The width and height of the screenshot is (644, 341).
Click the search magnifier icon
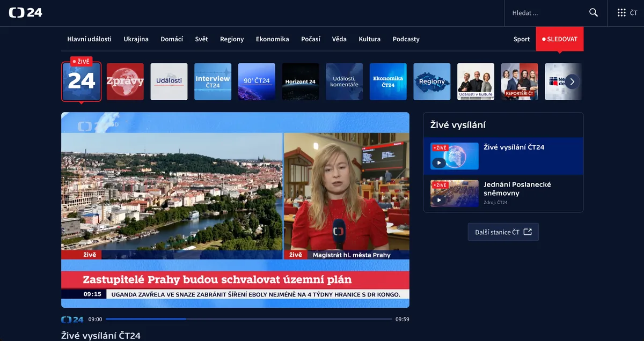pos(594,12)
